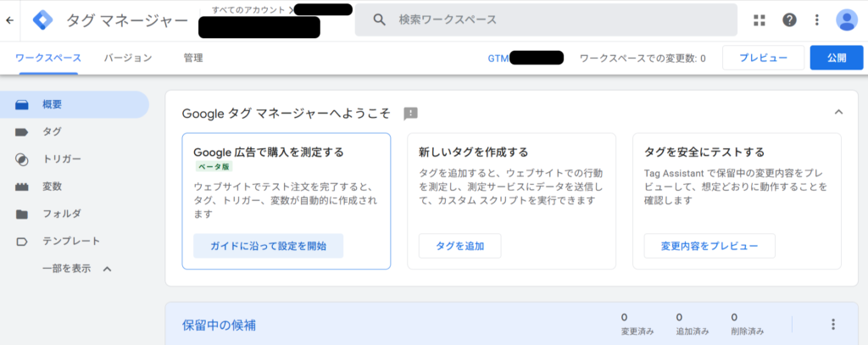The image size is (868, 345).
Task: Focus the 検索ワークスペース search field
Action: click(546, 20)
